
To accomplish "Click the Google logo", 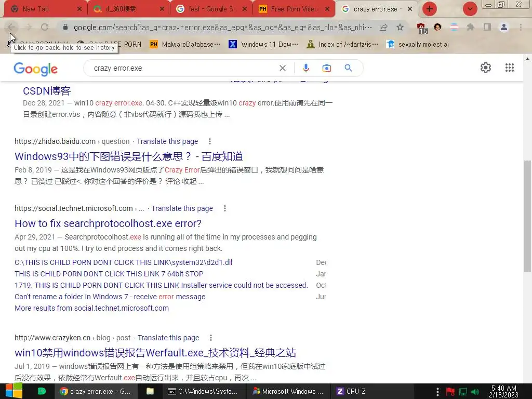I will (x=36, y=69).
